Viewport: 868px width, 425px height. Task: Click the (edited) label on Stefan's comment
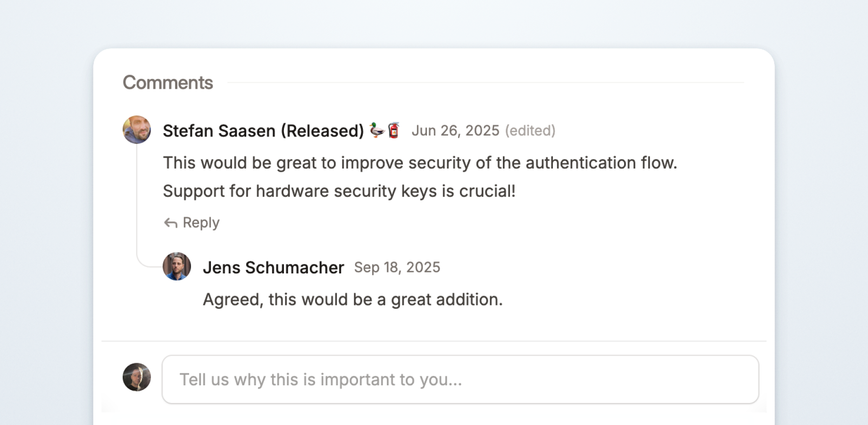pyautogui.click(x=530, y=131)
